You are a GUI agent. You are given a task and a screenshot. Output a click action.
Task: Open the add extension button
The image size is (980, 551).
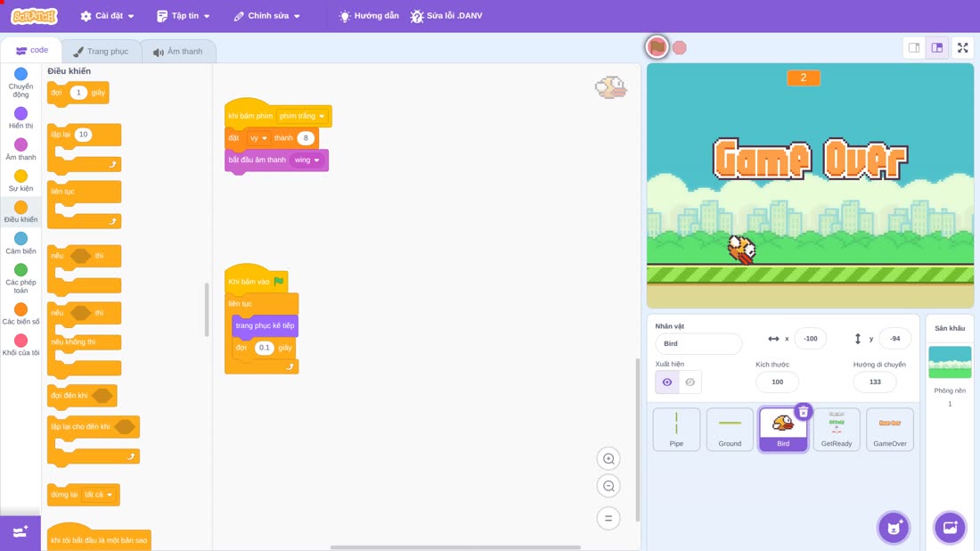tap(20, 532)
